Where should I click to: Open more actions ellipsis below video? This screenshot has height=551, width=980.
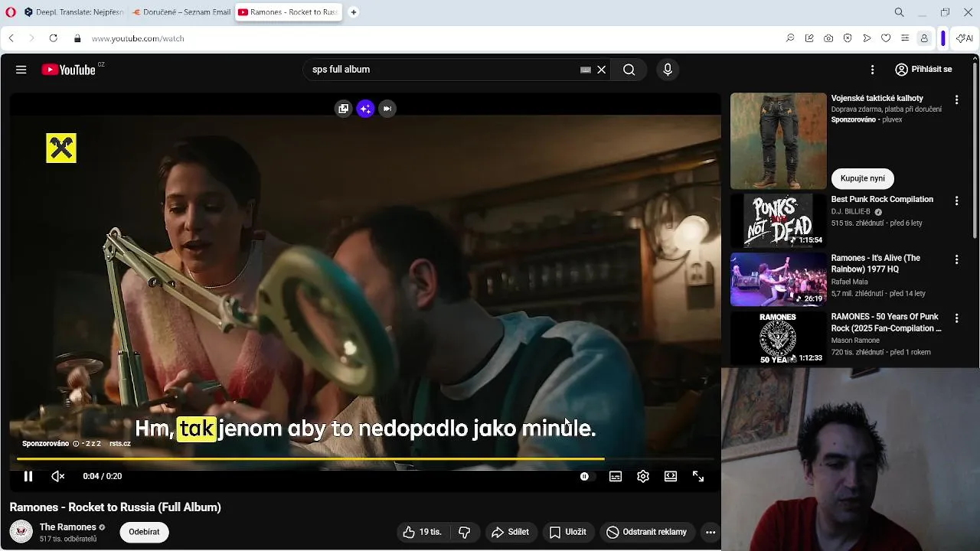[x=710, y=532]
